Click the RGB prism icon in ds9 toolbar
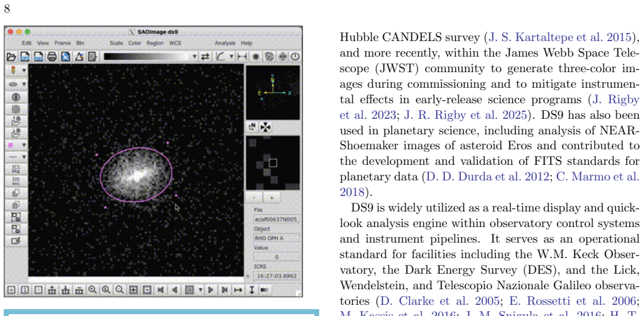The image size is (644, 316). [x=79, y=57]
